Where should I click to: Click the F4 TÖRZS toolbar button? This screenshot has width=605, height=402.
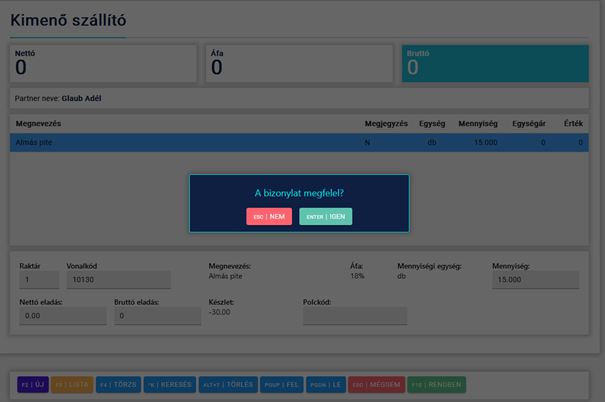pos(118,384)
